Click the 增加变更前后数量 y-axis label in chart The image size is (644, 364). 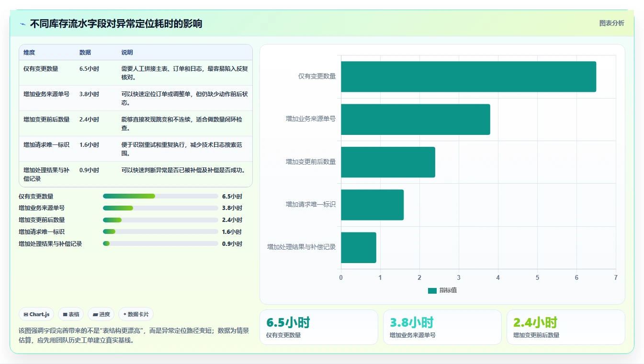[x=311, y=162]
